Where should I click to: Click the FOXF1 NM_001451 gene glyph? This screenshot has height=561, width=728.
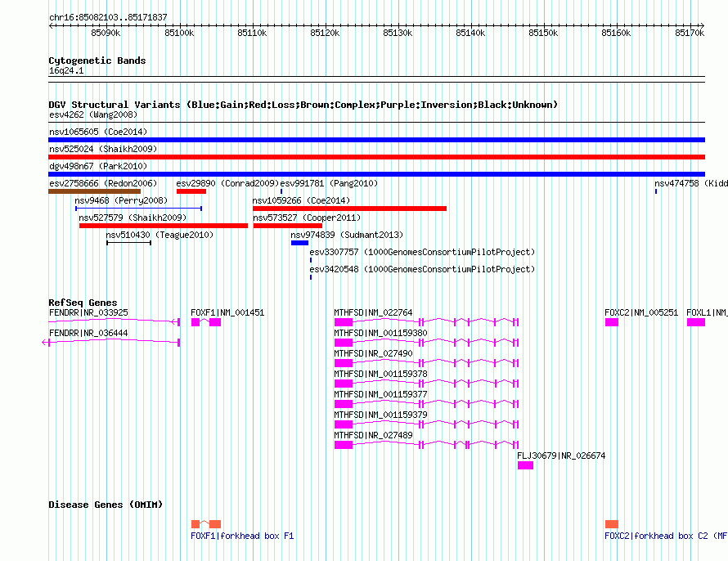(x=206, y=322)
